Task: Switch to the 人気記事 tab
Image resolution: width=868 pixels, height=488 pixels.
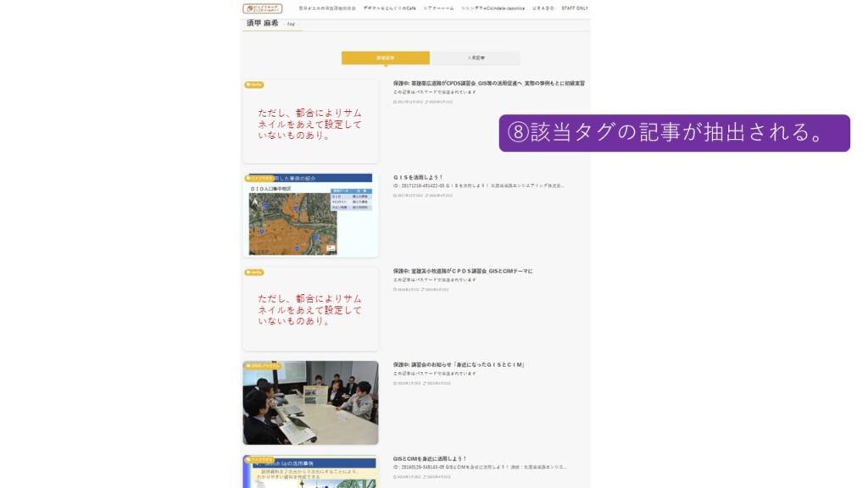Action: [x=476, y=58]
